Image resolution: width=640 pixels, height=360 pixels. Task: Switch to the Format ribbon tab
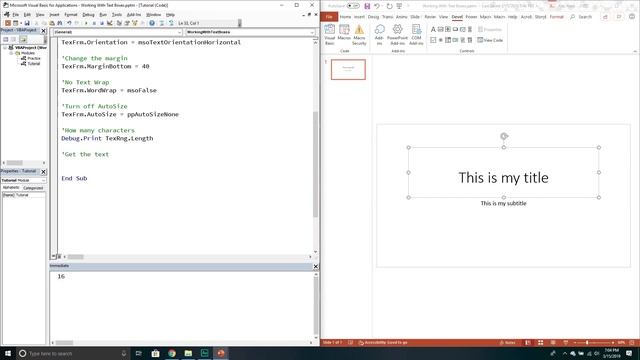(556, 17)
